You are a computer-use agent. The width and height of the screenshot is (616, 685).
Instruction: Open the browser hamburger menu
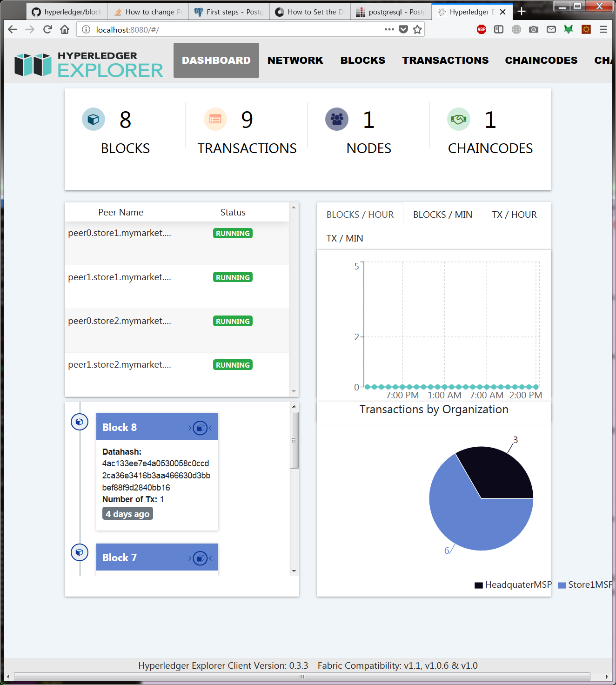tap(603, 29)
